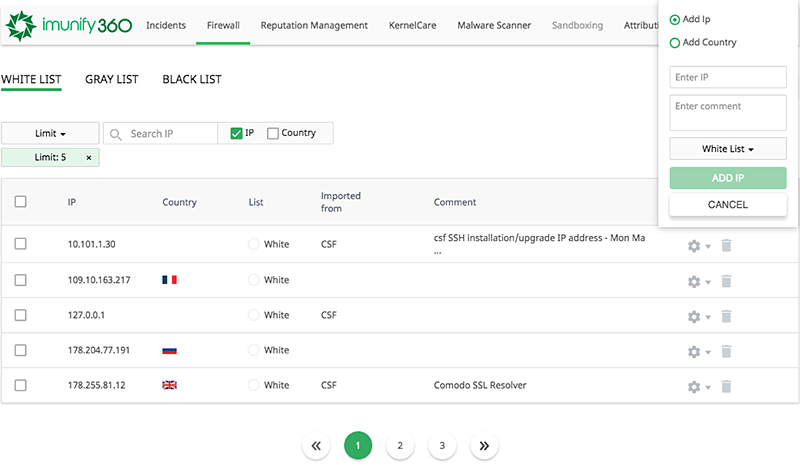The image size is (800, 465).
Task: Choose the Add Country radio option
Action: click(675, 43)
